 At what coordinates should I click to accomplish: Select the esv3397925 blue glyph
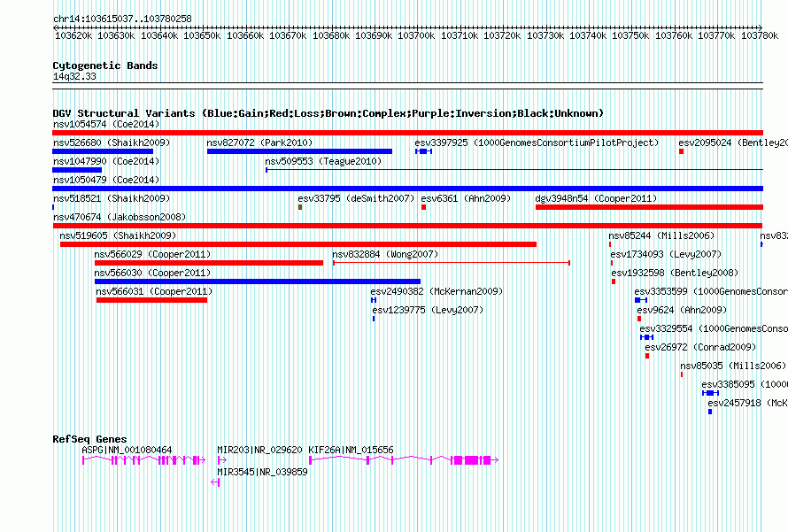[423, 151]
